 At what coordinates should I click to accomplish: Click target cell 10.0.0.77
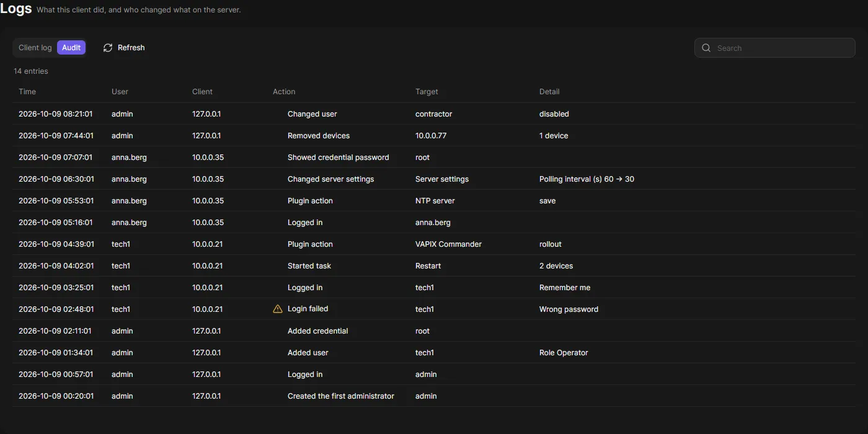click(x=431, y=136)
